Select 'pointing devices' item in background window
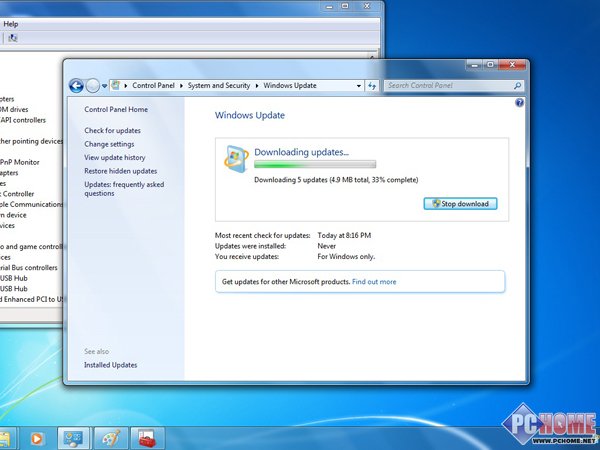The height and width of the screenshot is (450, 600). point(31,141)
